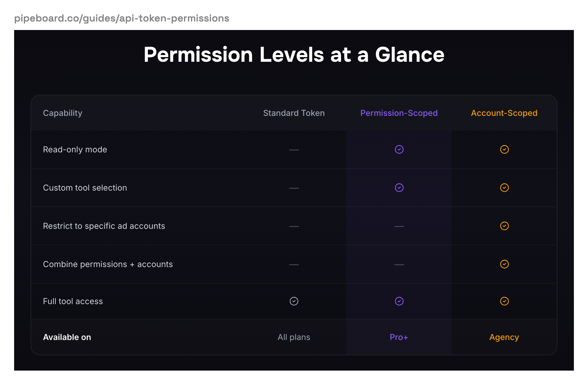Click the pipeboard.co guides URL text
The width and height of the screenshot is (588, 385).
tap(122, 18)
